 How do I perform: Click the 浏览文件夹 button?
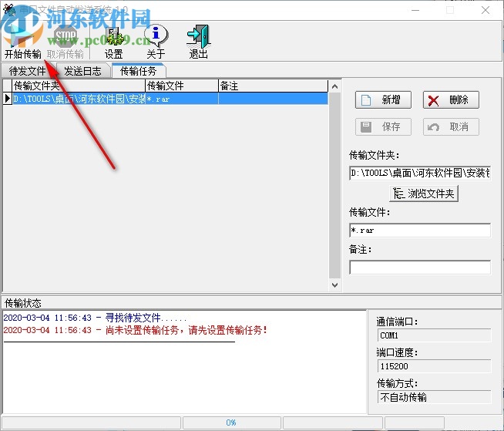coord(424,194)
